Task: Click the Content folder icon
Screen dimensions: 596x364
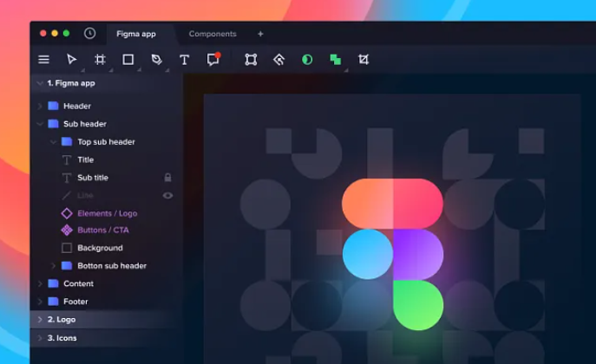Action: (x=53, y=283)
